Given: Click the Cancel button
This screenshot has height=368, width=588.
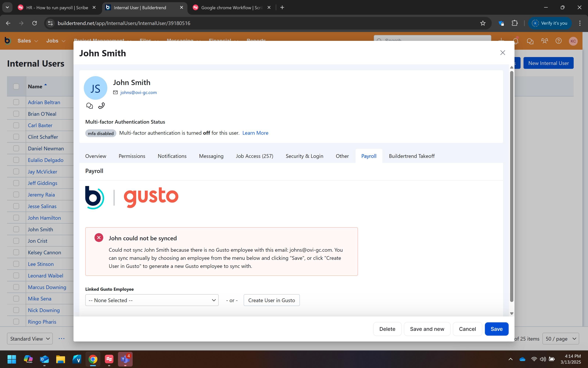Looking at the screenshot, I should click(x=467, y=329).
